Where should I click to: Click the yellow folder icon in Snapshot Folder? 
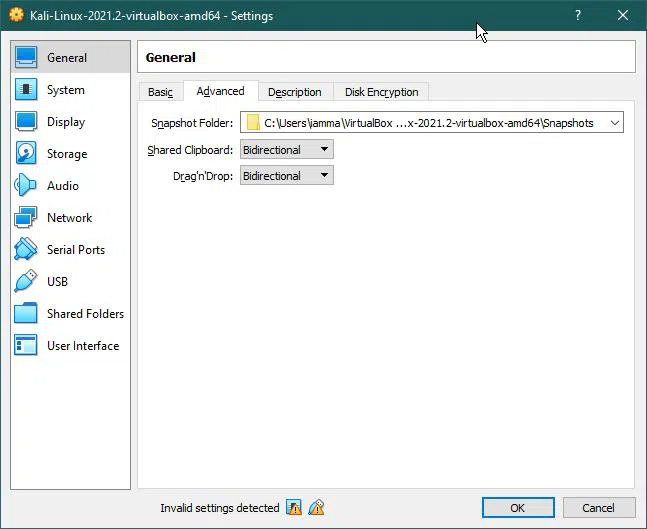pos(253,123)
